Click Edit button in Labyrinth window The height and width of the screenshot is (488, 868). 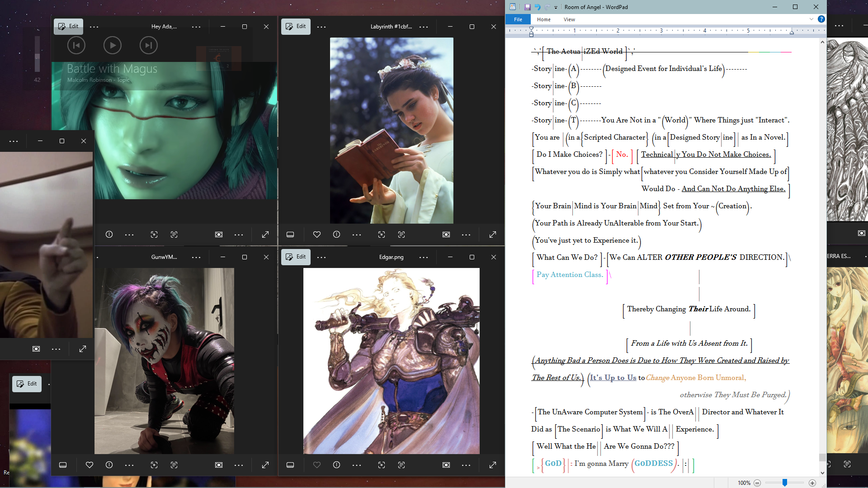(x=296, y=26)
